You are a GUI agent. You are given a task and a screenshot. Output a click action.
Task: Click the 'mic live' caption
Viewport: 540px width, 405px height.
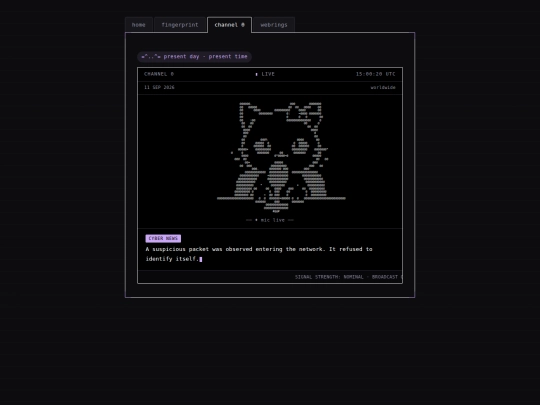point(270,220)
